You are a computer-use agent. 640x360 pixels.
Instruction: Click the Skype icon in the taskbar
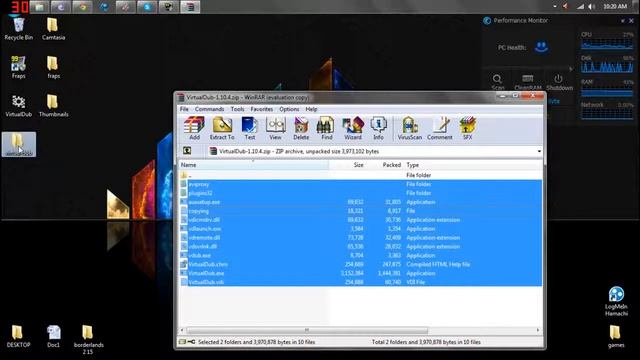[x=147, y=7]
